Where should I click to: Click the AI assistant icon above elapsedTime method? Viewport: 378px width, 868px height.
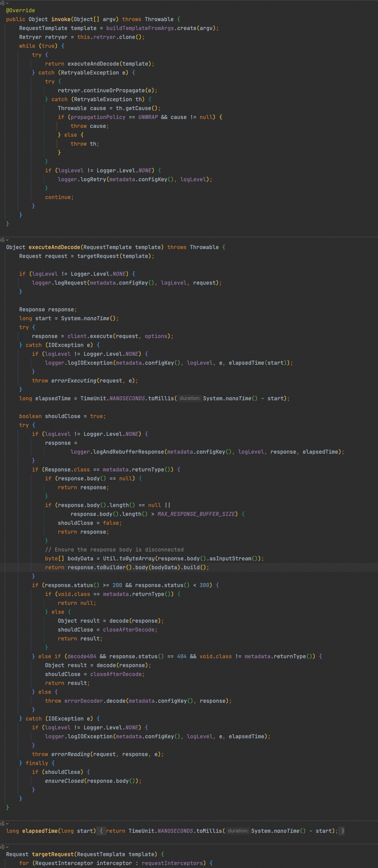click(2, 824)
